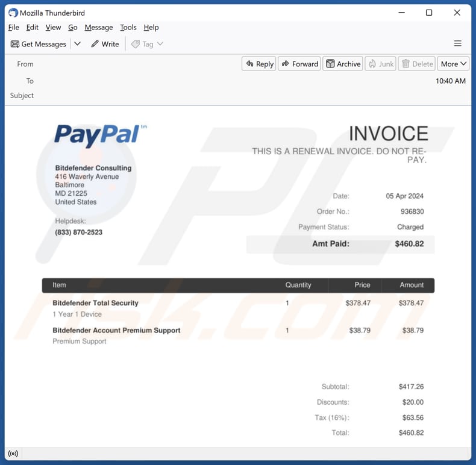Click the connection status icon in status bar
Viewport: 476px width, 465px height.
(13, 454)
